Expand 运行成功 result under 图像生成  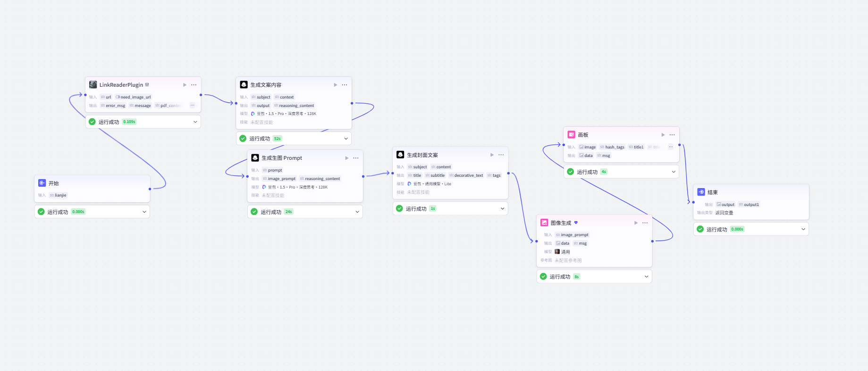647,277
